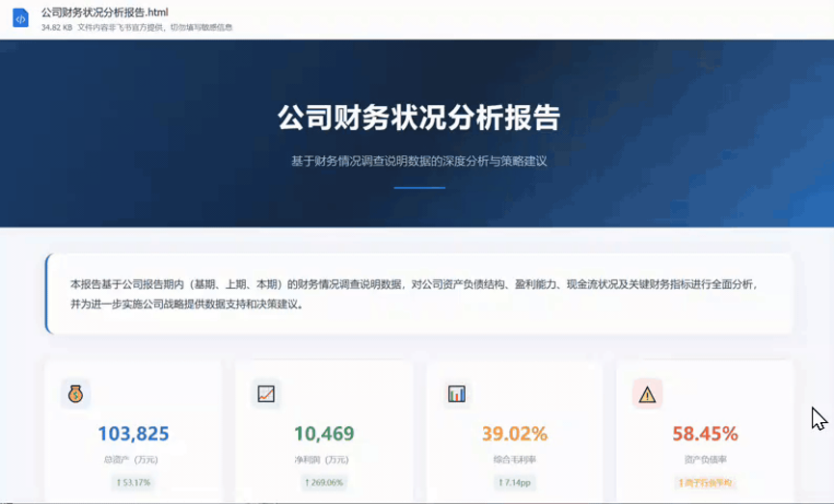This screenshot has width=834, height=504.
Task: Click the 高于行业平均 warning badge
Action: [x=705, y=483]
